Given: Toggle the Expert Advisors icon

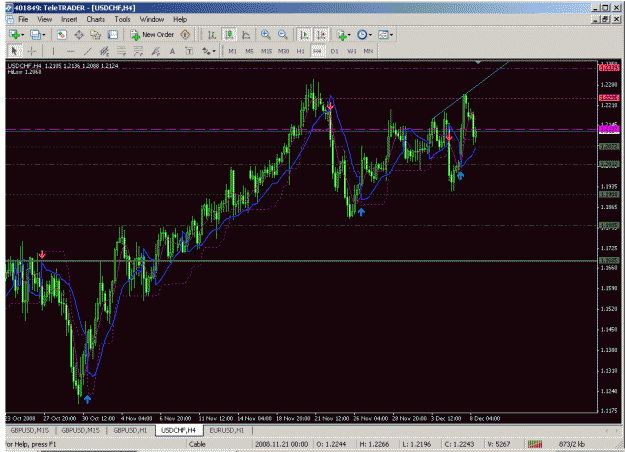Looking at the screenshot, I should click(x=185, y=35).
